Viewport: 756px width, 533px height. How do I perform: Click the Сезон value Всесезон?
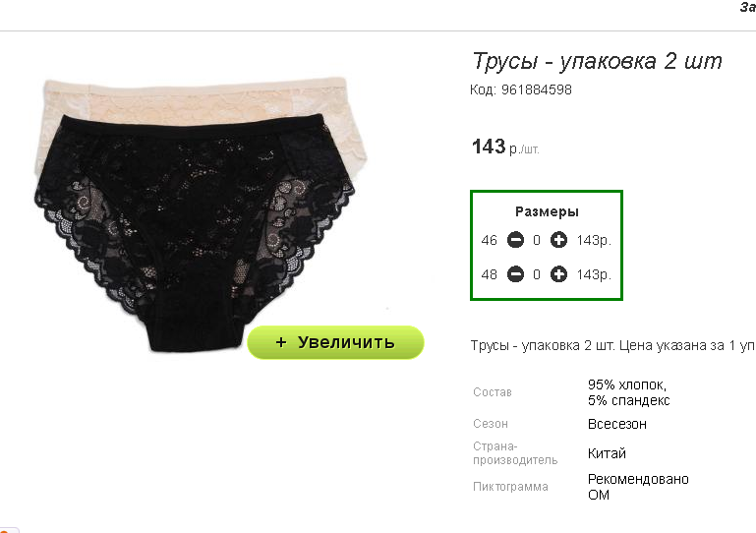(x=617, y=424)
